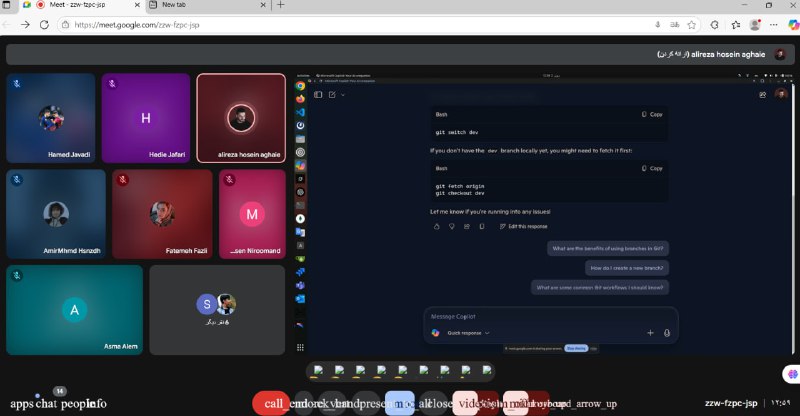Image resolution: width=800 pixels, height=416 pixels.
Task: Choose the suggestion about benefits of using branches
Action: click(x=608, y=249)
